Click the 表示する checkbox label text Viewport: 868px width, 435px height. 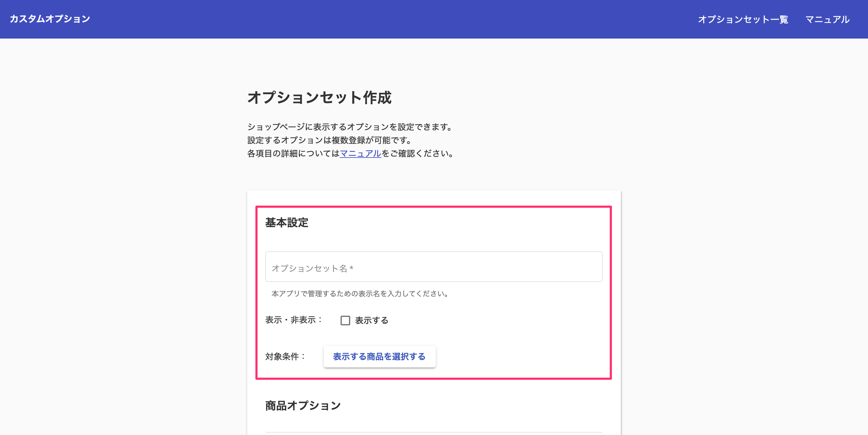371,320
